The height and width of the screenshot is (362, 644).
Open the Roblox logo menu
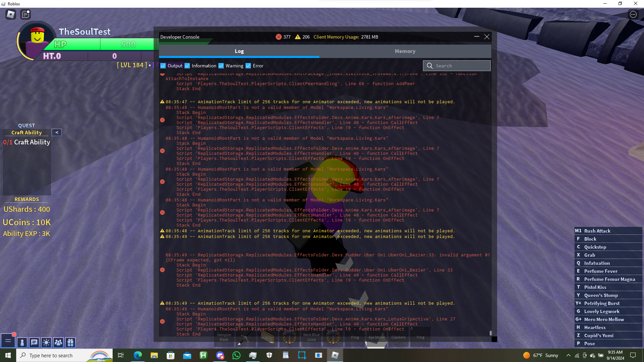pyautogui.click(x=11, y=14)
